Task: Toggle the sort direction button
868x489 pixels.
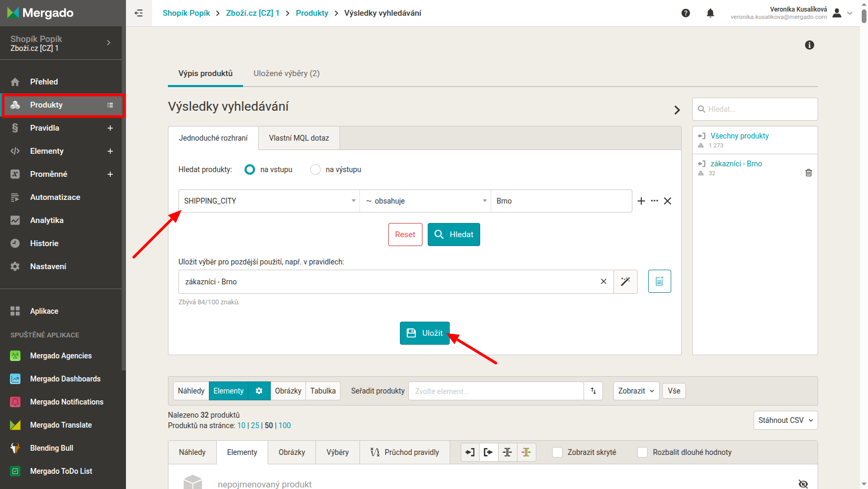Action: coord(593,391)
